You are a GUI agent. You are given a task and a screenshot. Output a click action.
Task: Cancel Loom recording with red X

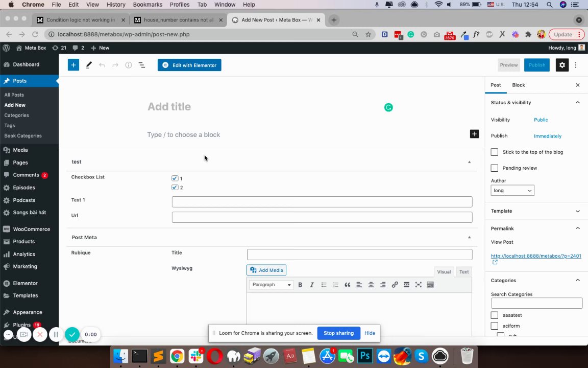click(x=40, y=334)
